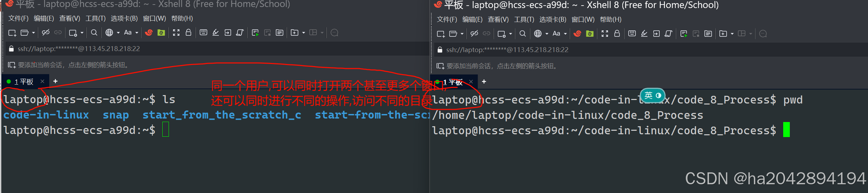Click New Session icon in left Xshell window
The width and height of the screenshot is (868, 193).
pos(12,33)
